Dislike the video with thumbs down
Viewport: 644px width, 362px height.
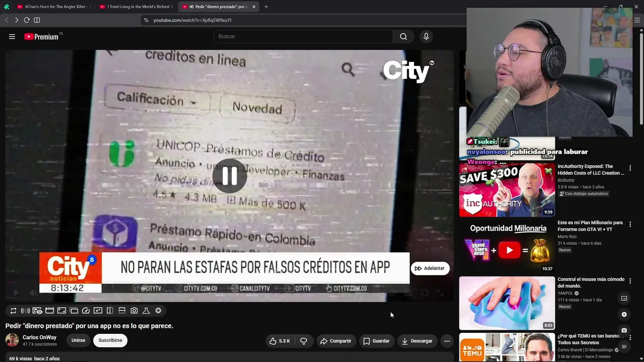click(x=304, y=341)
